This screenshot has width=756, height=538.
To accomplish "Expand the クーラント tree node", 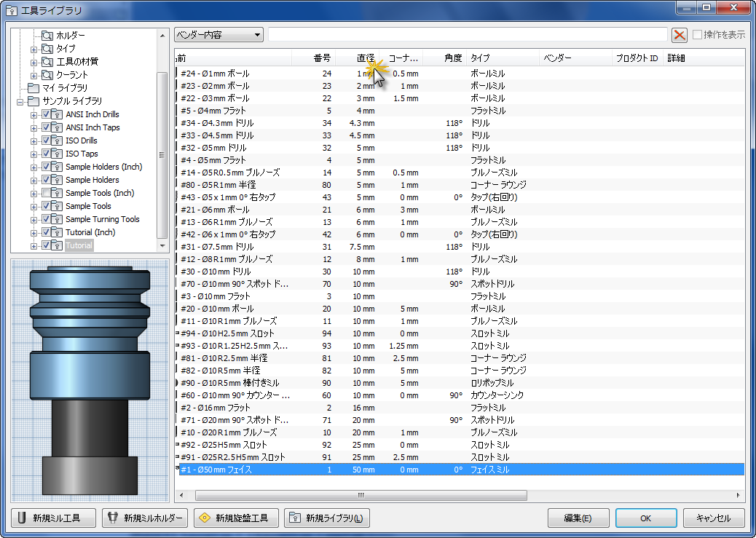I will point(34,76).
